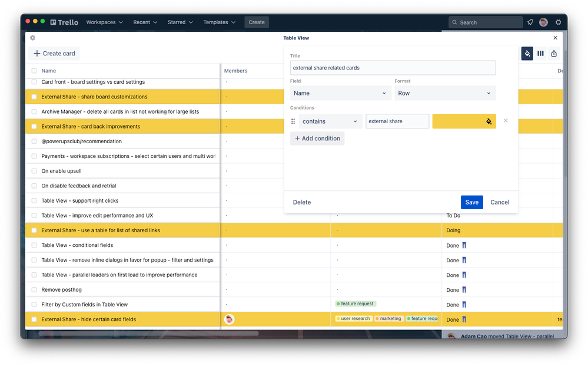Click the external share condition value field

(397, 121)
